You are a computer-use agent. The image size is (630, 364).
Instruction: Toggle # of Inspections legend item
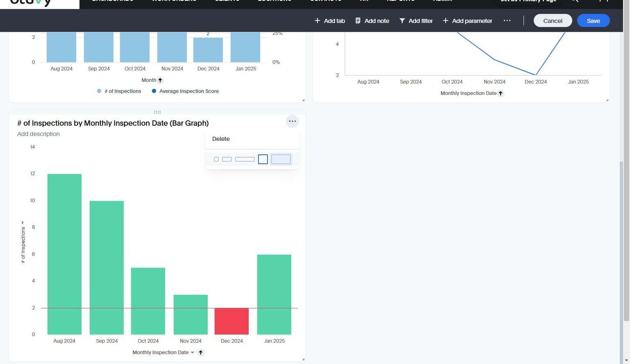pos(119,91)
